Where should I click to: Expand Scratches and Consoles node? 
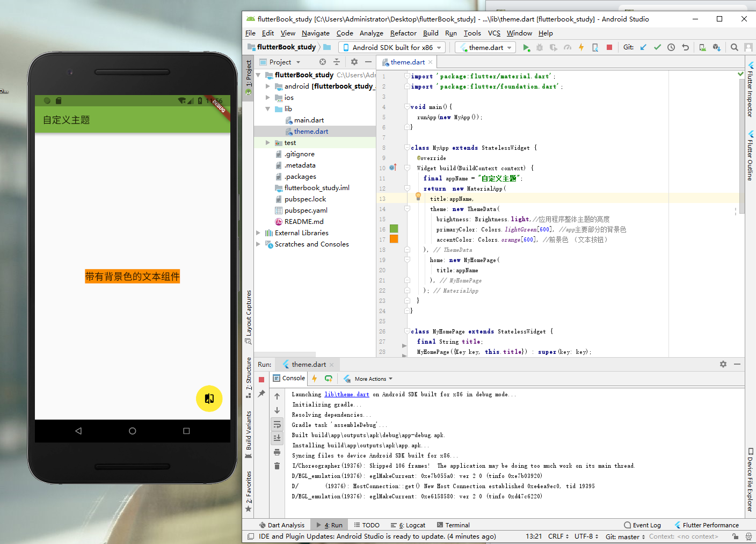[258, 244]
